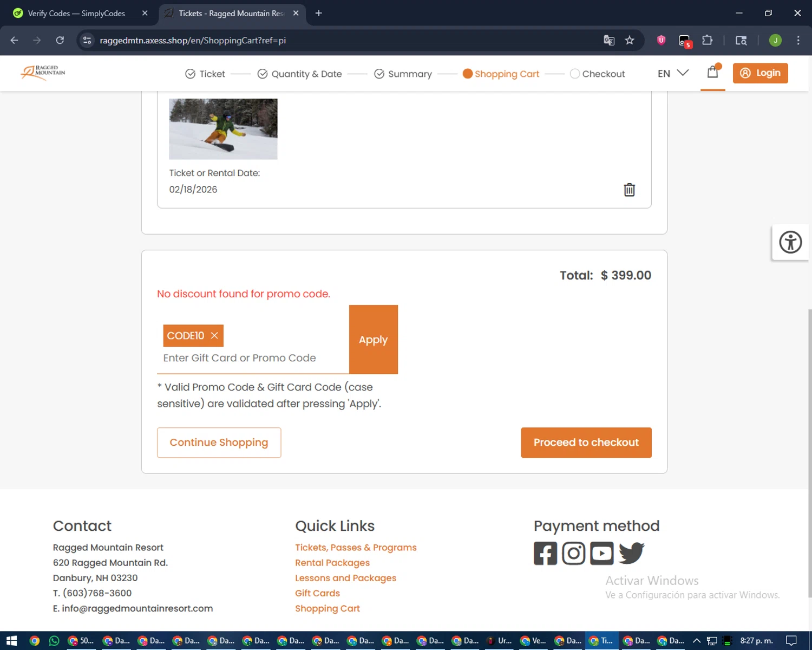Click Proceed to checkout
Image resolution: width=812 pixels, height=650 pixels.
(586, 443)
